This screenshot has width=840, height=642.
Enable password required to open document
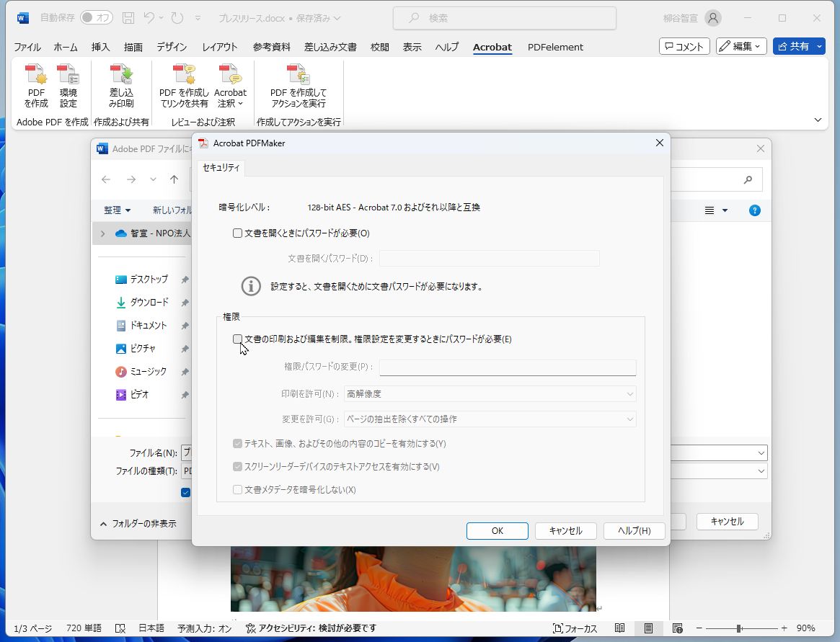coord(237,233)
